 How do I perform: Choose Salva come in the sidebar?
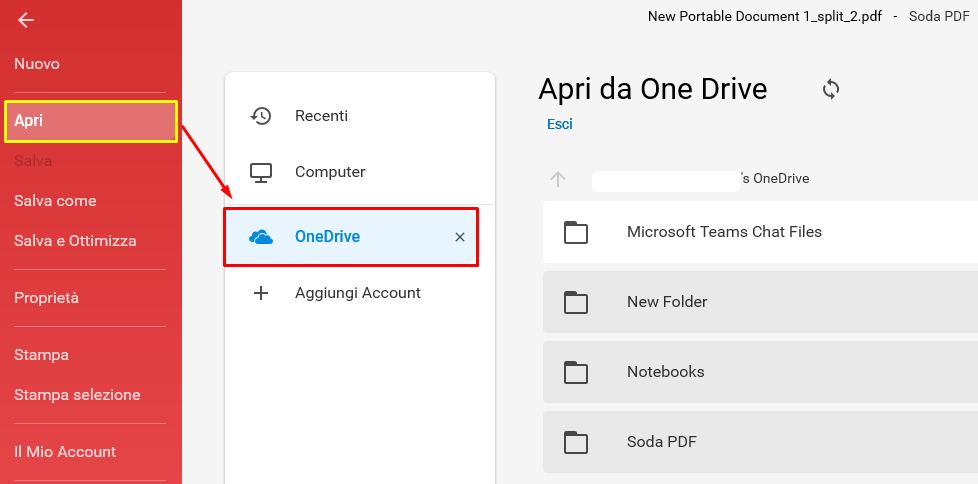coord(55,201)
